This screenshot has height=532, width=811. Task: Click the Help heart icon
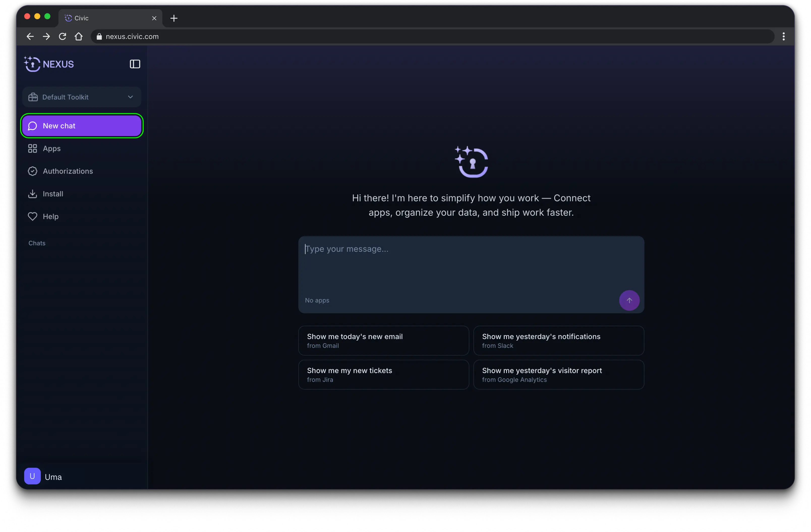pos(32,216)
